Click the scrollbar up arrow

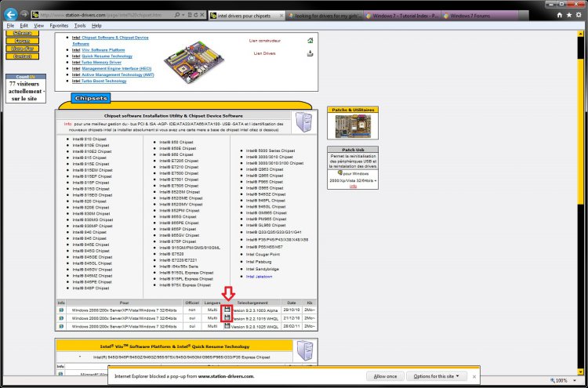pos(580,34)
